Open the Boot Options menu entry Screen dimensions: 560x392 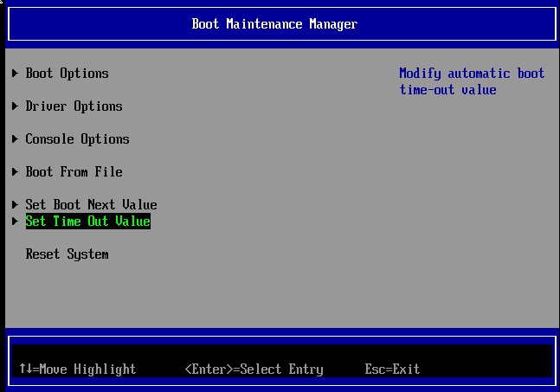[67, 74]
